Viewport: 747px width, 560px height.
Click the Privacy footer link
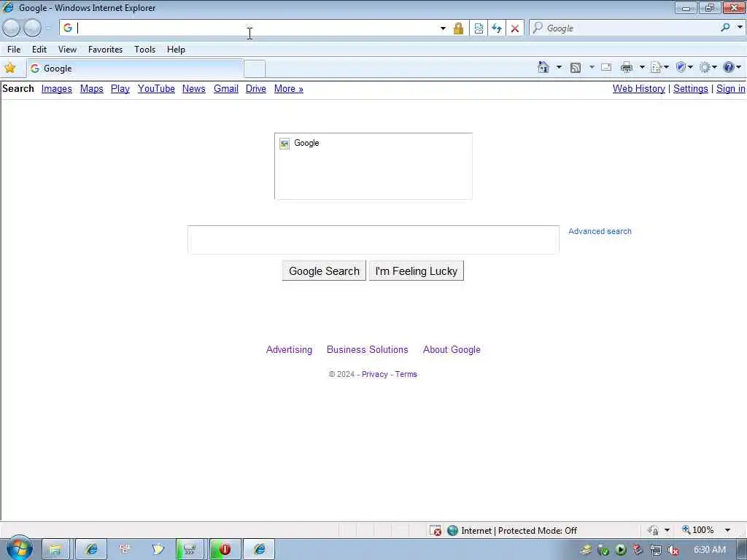(x=375, y=374)
